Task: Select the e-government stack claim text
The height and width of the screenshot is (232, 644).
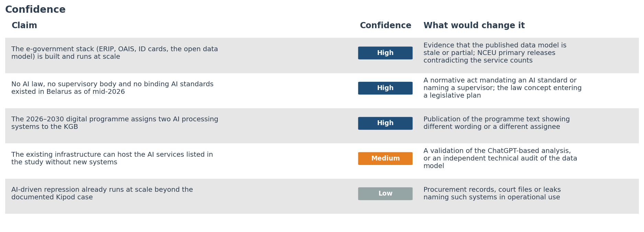Action: (115, 53)
